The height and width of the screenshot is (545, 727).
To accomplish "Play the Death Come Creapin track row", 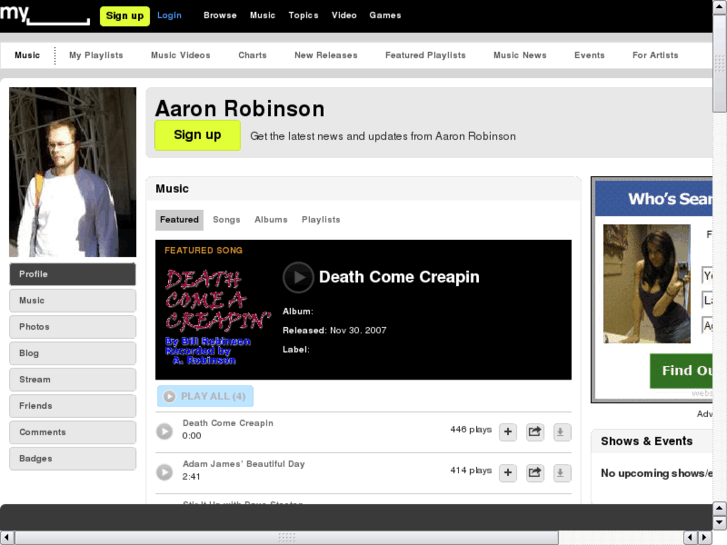I will click(x=164, y=431).
